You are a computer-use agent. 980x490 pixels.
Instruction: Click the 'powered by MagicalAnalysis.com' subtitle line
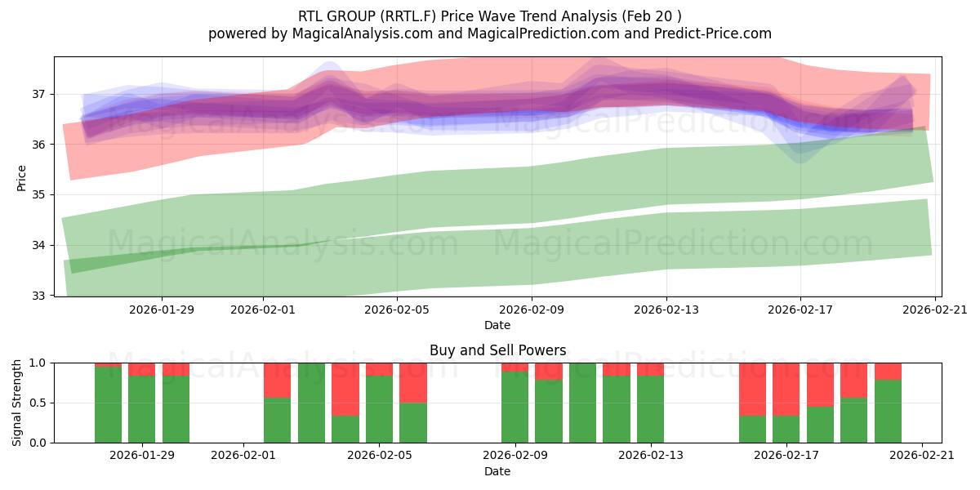pos(490,33)
